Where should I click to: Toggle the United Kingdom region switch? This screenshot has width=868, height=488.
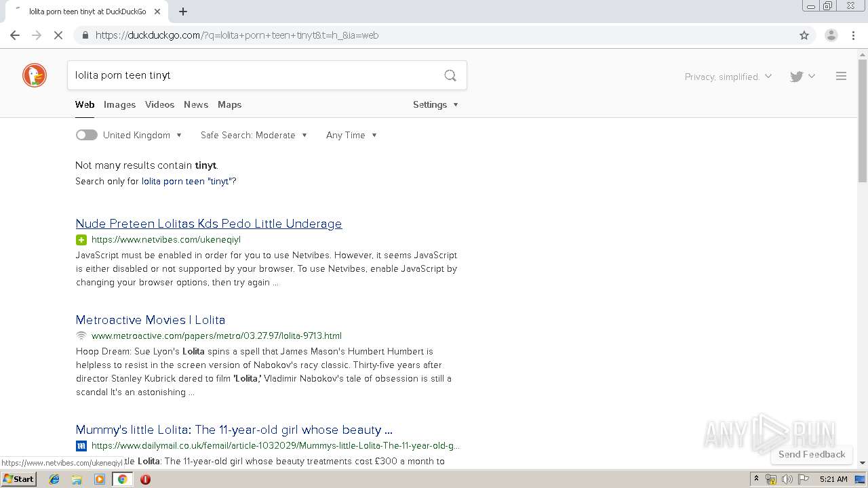pos(86,135)
